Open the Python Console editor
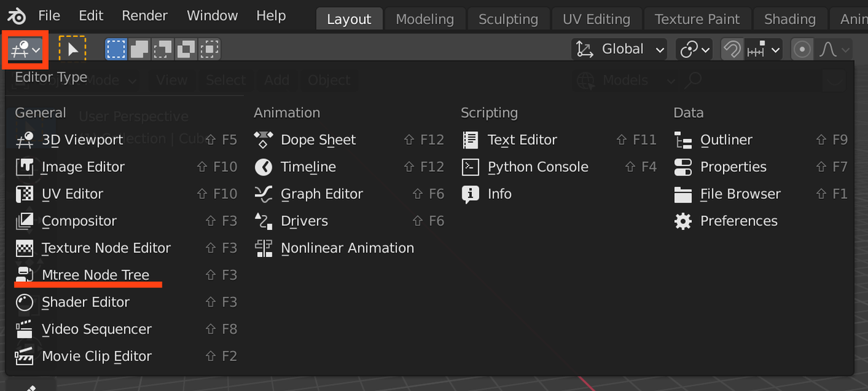This screenshot has height=391, width=868. [537, 167]
